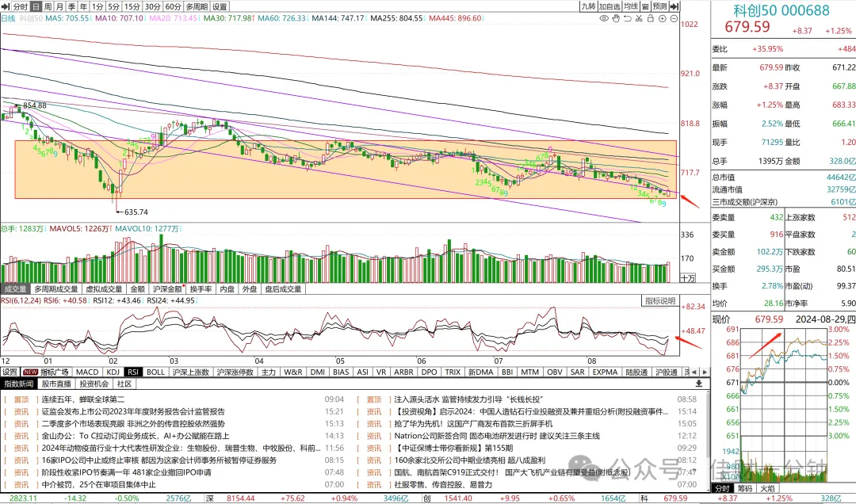
Task: Switch to 分时 period at top toolbar
Action: click(x=20, y=6)
